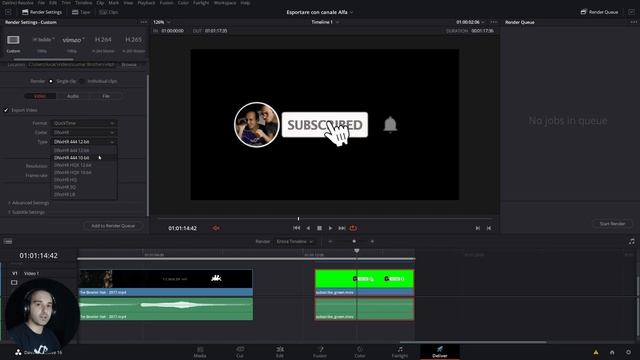Collapse the Type DNxHR 444 12-bit dropdown
The height and width of the screenshot is (360, 640).
point(84,142)
